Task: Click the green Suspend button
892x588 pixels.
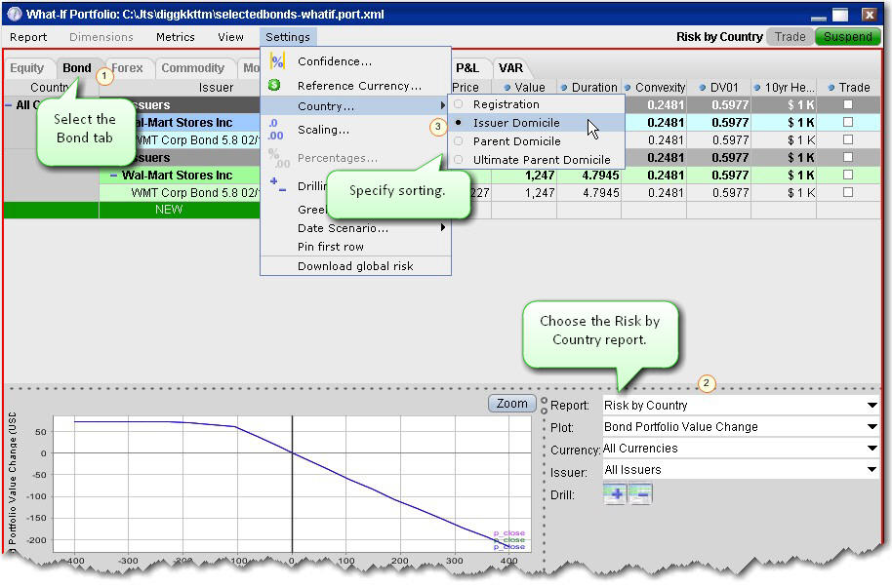Action: [847, 37]
